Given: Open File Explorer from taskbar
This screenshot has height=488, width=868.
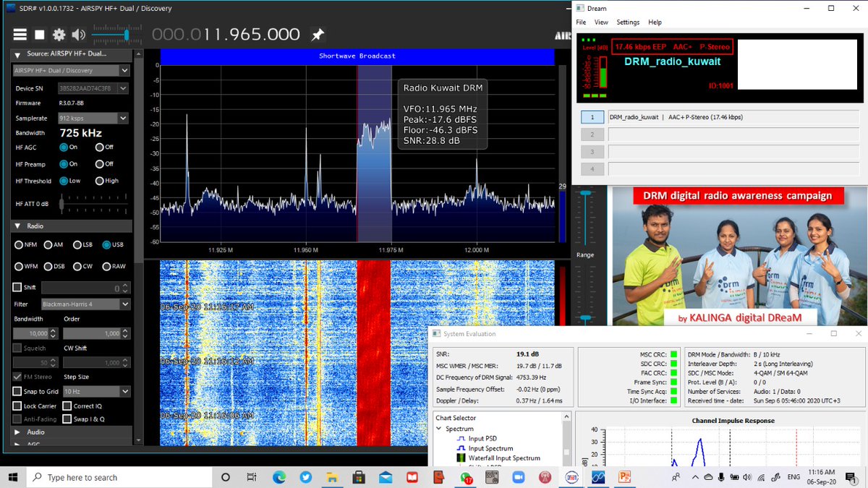Looking at the screenshot, I should [332, 477].
